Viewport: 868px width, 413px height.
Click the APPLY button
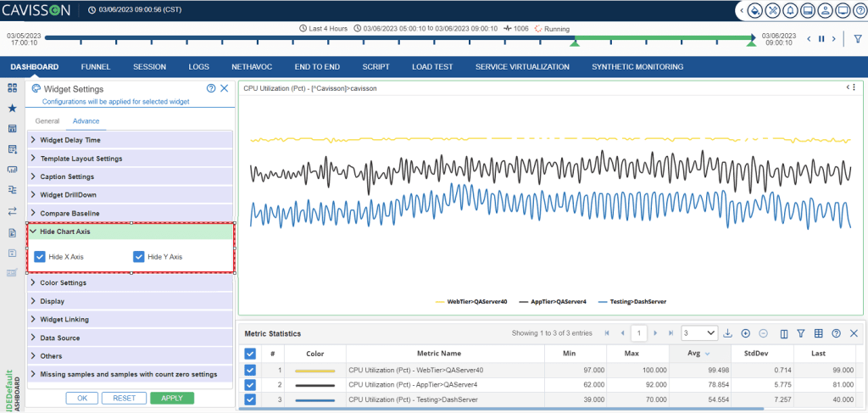tap(172, 398)
